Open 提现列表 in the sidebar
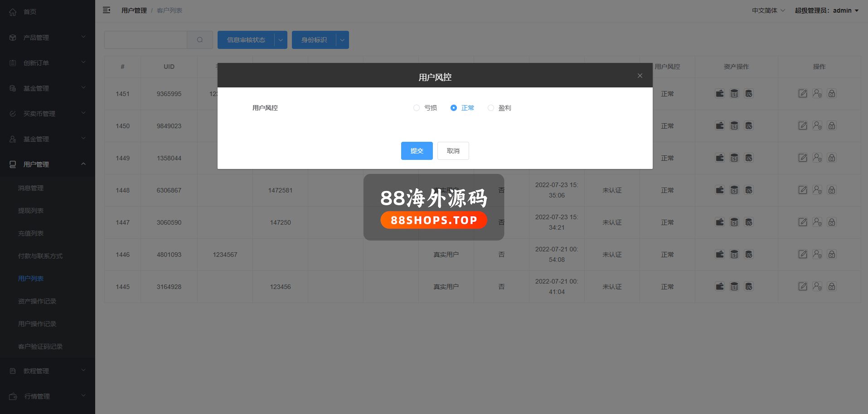Image resolution: width=868 pixels, height=414 pixels. 31,211
